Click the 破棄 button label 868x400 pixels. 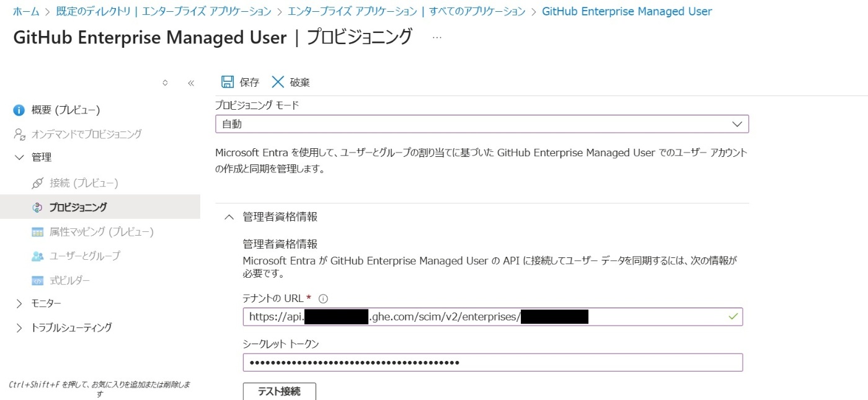pyautogui.click(x=299, y=82)
